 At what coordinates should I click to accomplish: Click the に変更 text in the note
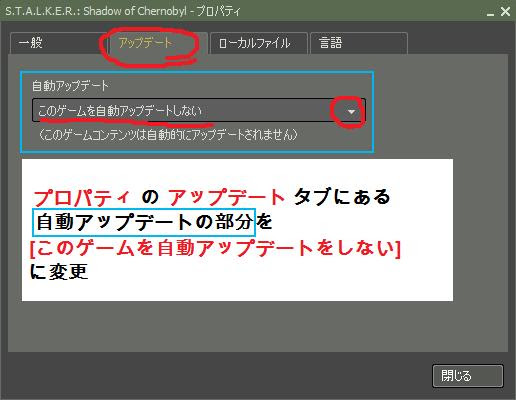pyautogui.click(x=59, y=272)
